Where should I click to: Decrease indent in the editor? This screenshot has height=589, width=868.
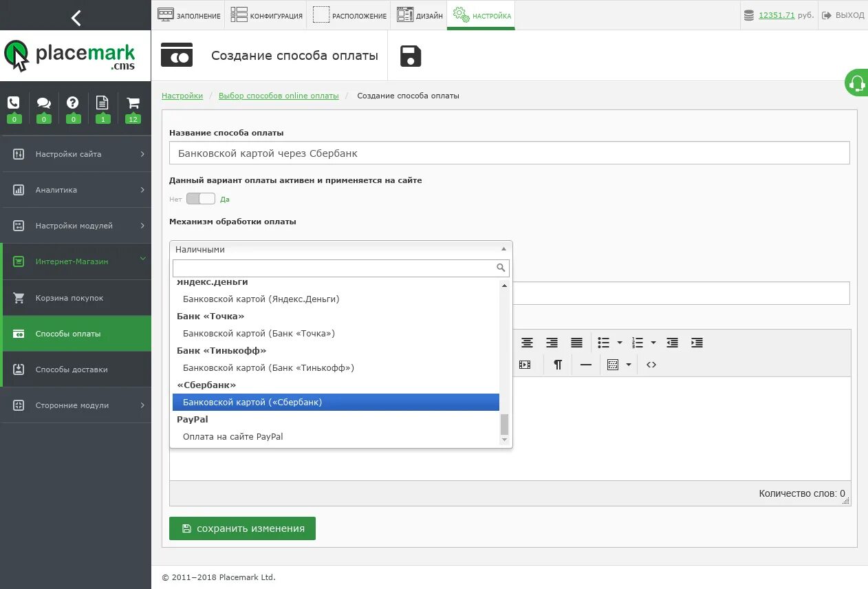point(672,343)
